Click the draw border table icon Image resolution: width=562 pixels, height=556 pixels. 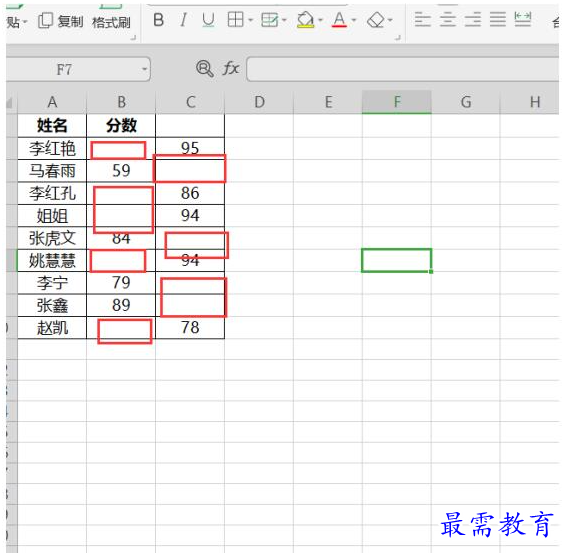pos(270,20)
